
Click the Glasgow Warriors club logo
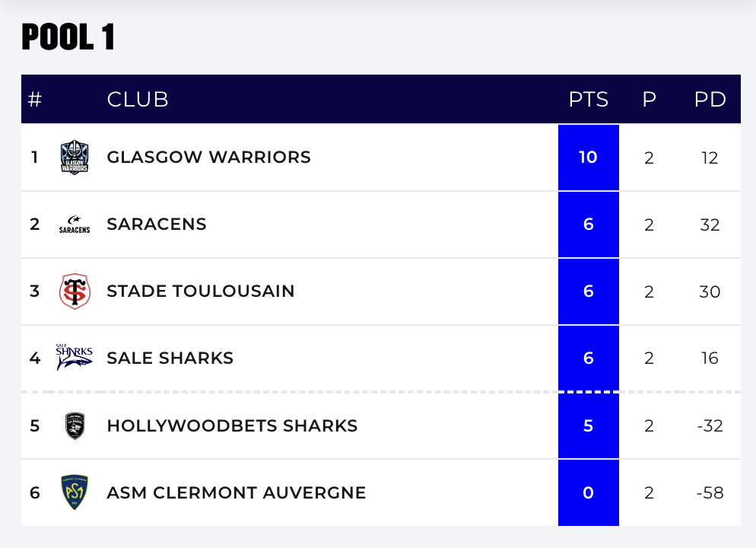[75, 157]
